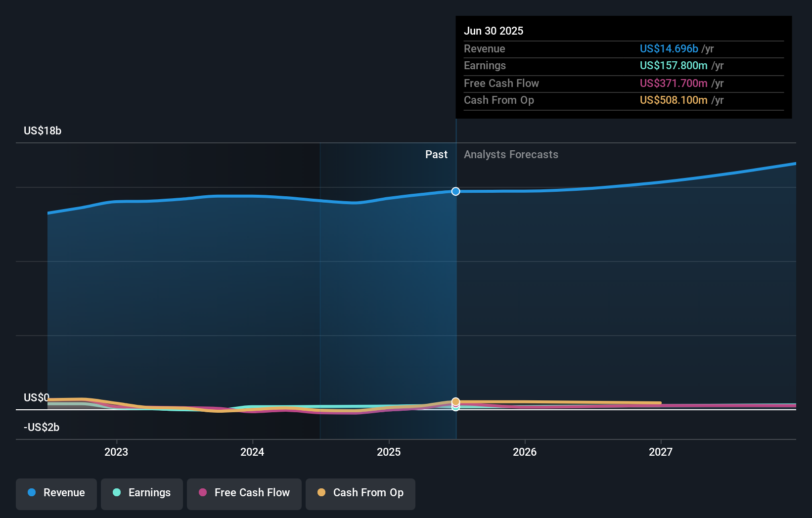Click the 2023 x-axis label
The width and height of the screenshot is (812, 518).
[x=116, y=452]
